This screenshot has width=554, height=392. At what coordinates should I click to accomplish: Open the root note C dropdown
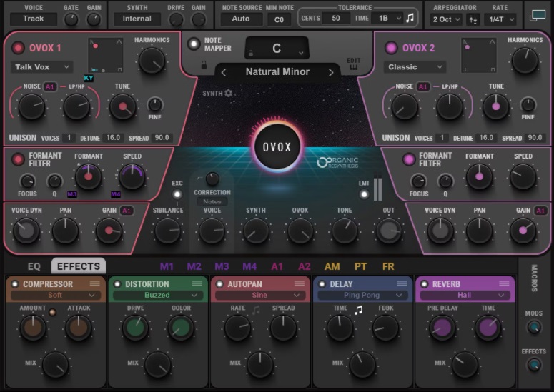tap(277, 48)
